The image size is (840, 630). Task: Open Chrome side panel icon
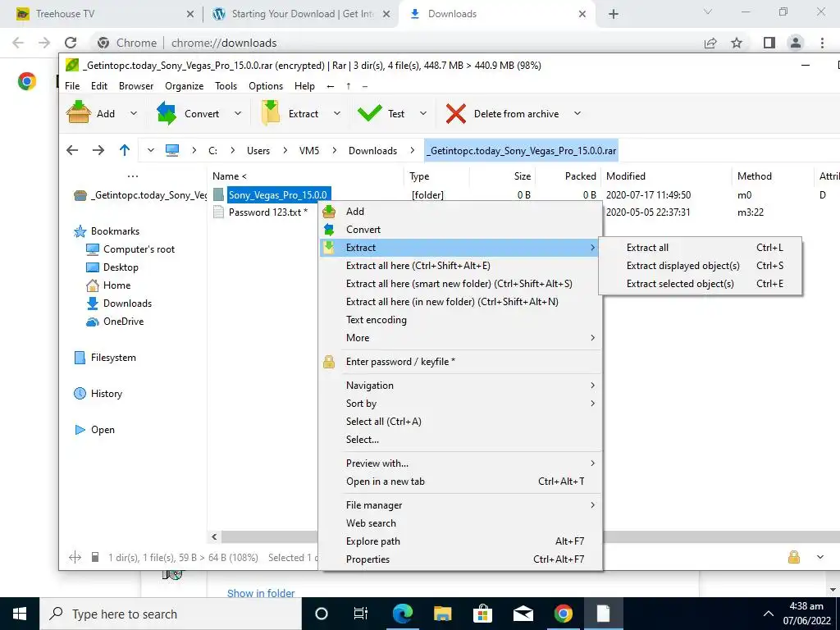pos(769,43)
